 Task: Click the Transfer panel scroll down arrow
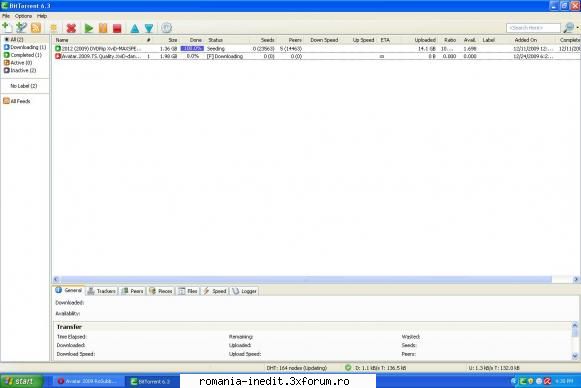click(575, 356)
